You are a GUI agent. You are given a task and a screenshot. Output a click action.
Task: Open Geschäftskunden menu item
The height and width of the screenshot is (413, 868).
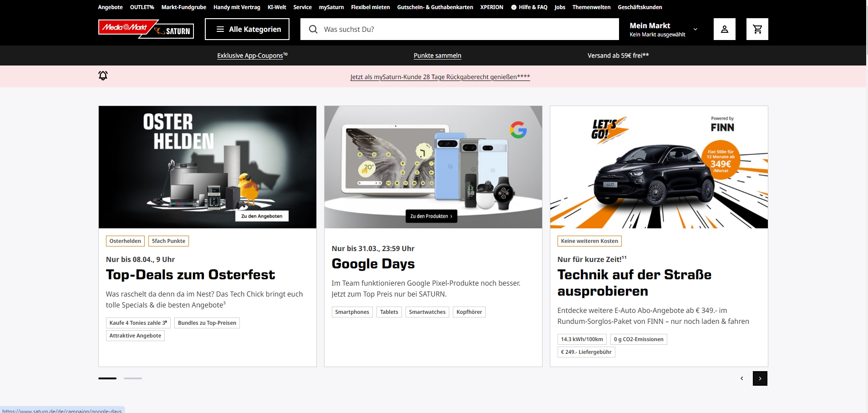tap(640, 7)
